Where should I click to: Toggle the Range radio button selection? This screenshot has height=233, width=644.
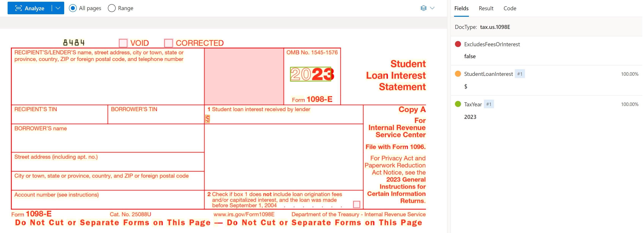click(x=111, y=8)
